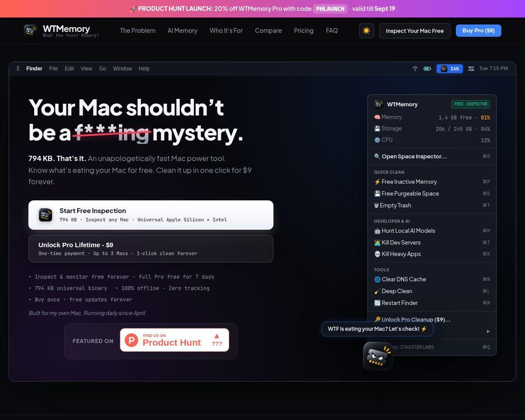This screenshot has width=525, height=420.
Task: Open the File menu
Action: click(53, 69)
